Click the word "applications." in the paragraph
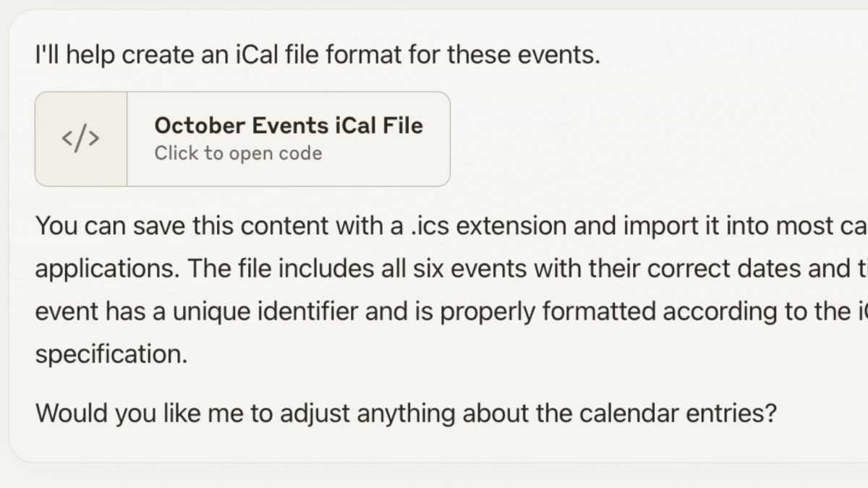Screen dimensions: 868x488 107,270
